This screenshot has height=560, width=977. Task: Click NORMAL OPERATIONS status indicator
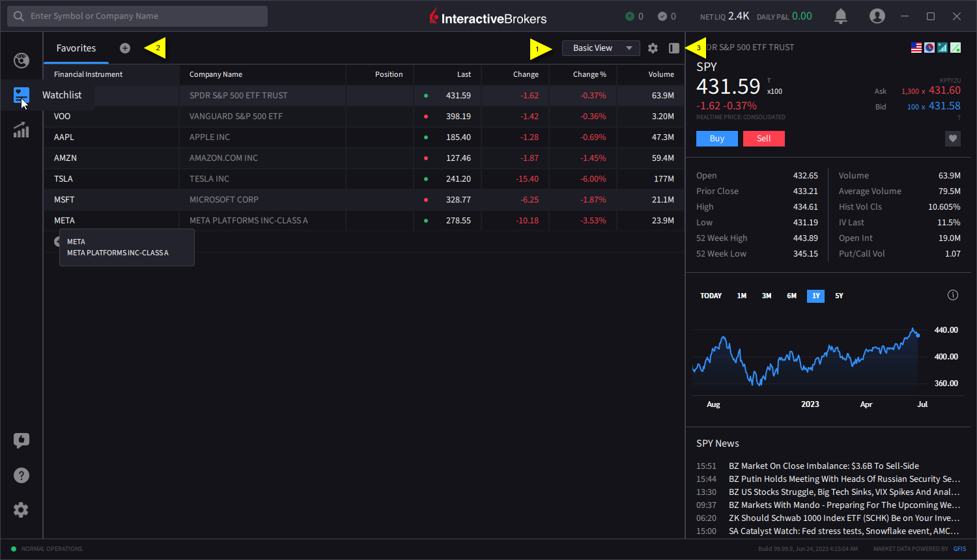click(47, 549)
